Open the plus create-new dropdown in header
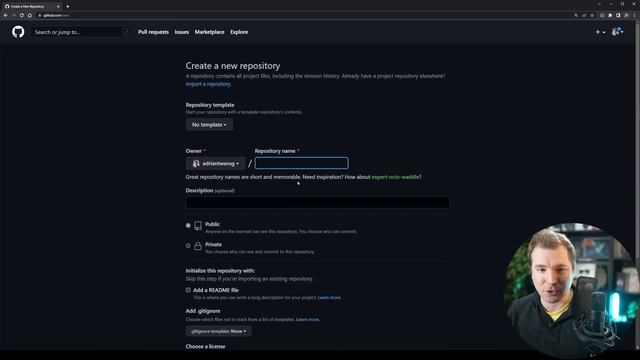The image size is (640, 360). (x=600, y=32)
